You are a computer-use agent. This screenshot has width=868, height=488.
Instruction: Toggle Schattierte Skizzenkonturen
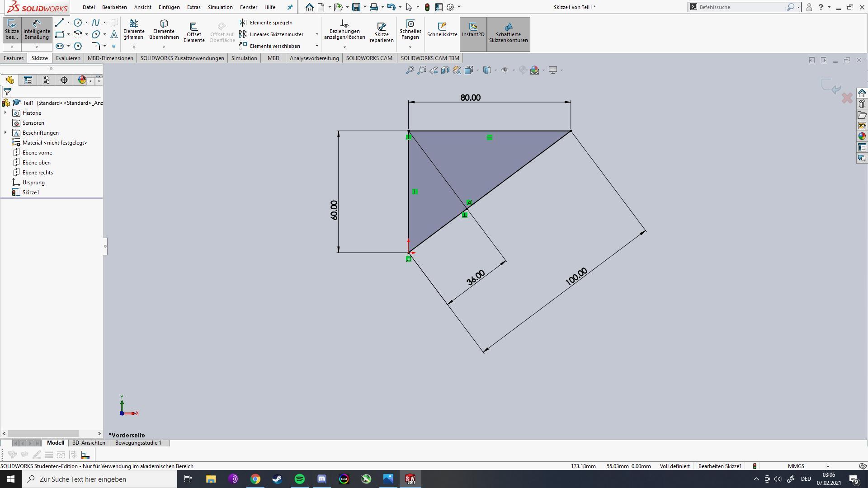click(508, 32)
